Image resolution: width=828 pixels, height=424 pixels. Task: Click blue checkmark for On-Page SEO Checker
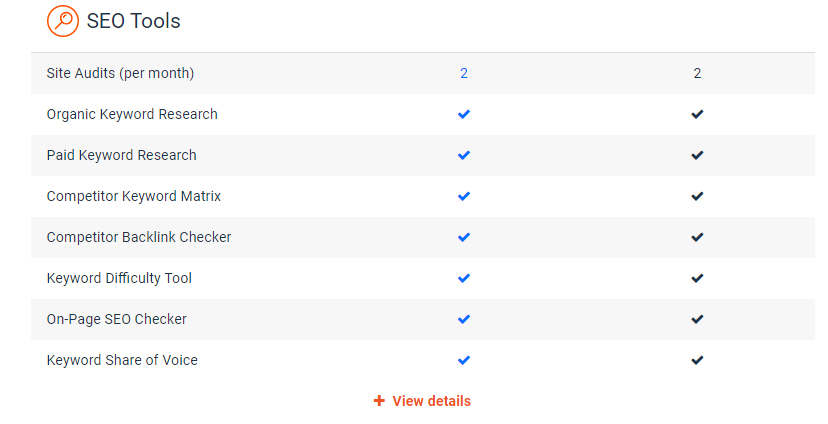[x=464, y=319]
